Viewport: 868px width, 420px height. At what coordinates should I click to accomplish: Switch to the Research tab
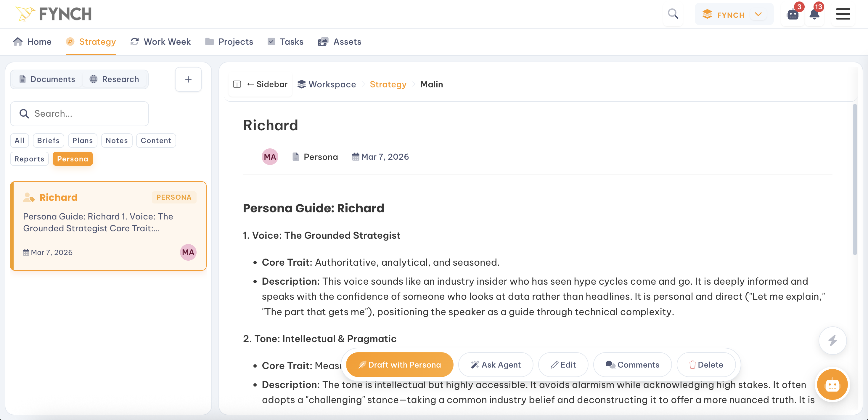[x=114, y=79]
